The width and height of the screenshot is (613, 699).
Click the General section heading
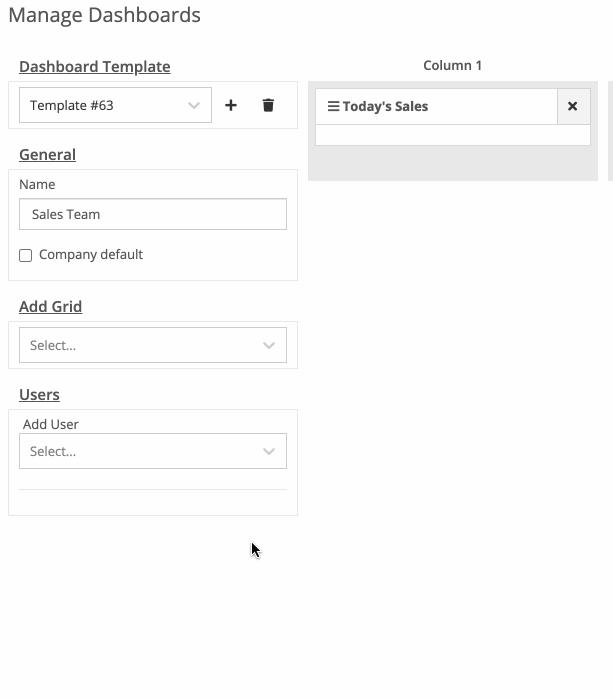[47, 155]
